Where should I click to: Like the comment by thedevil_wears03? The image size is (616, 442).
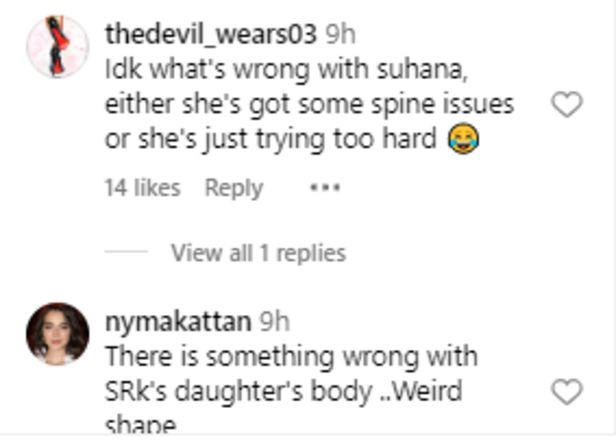click(566, 104)
